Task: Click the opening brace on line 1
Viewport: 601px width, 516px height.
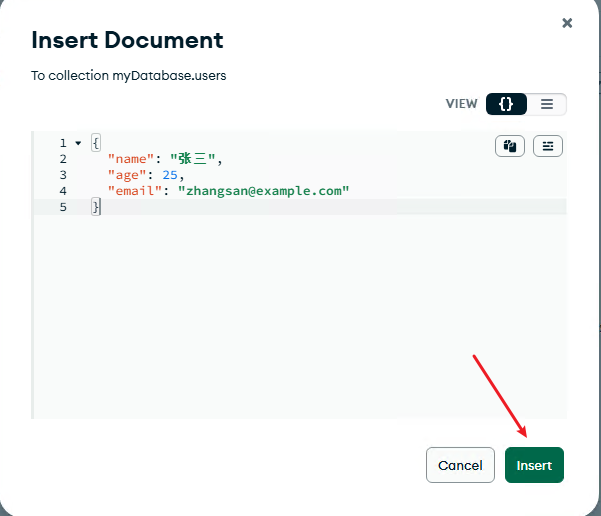Action: click(96, 143)
